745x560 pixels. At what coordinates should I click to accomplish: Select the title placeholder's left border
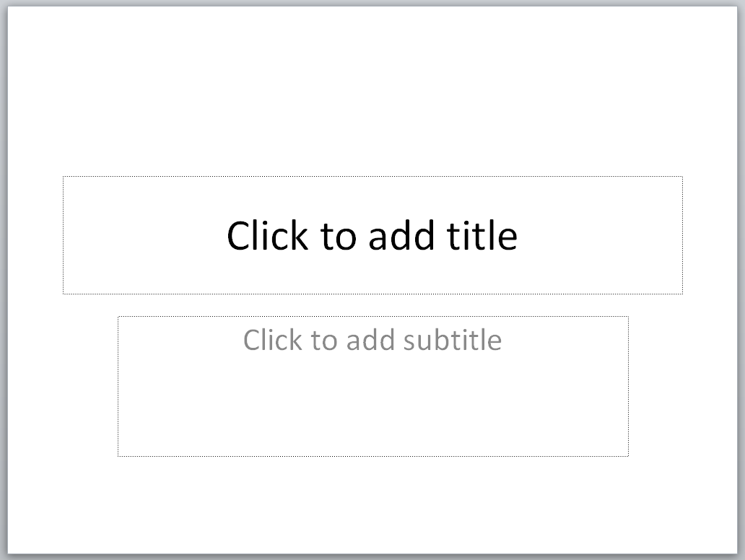pos(63,235)
